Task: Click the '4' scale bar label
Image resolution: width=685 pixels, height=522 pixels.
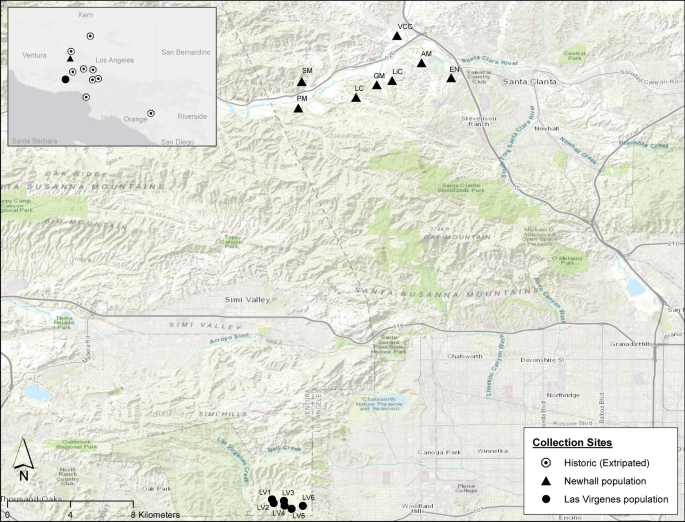Action: (x=70, y=515)
